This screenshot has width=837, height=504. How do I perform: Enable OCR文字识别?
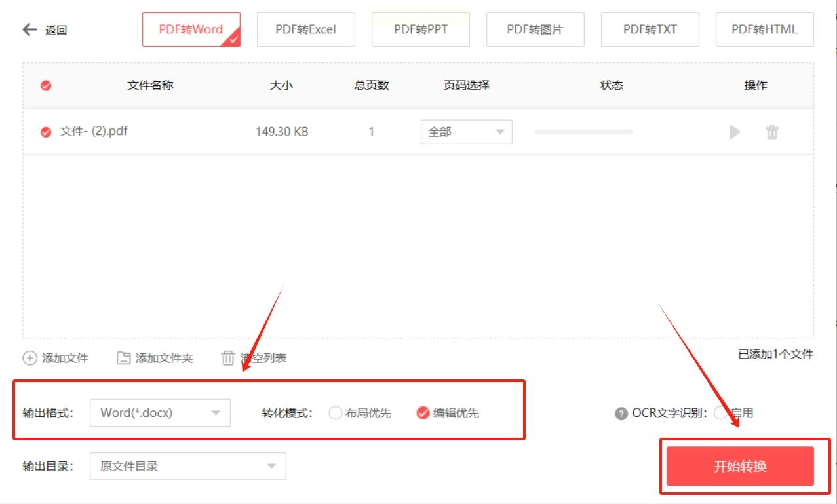point(720,413)
